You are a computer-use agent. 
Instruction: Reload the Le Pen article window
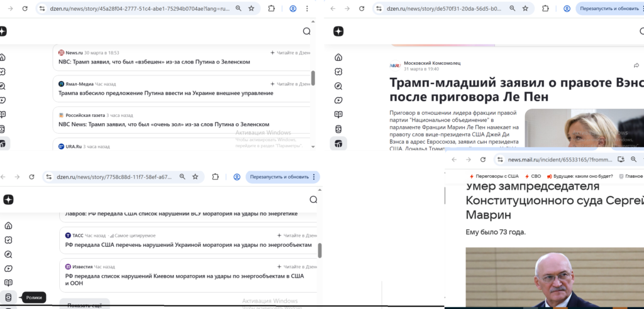362,8
